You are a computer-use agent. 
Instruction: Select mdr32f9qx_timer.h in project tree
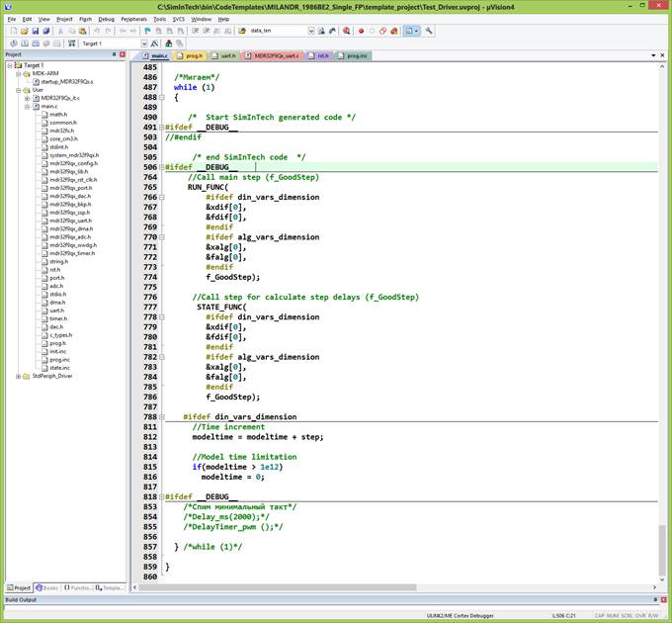point(71,253)
